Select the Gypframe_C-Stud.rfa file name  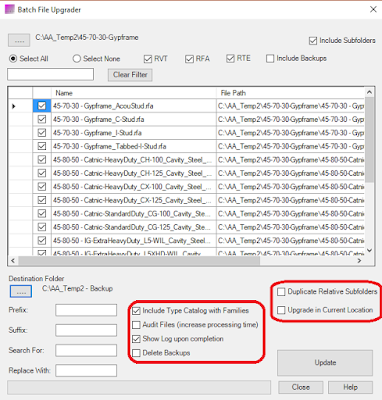tap(99, 119)
